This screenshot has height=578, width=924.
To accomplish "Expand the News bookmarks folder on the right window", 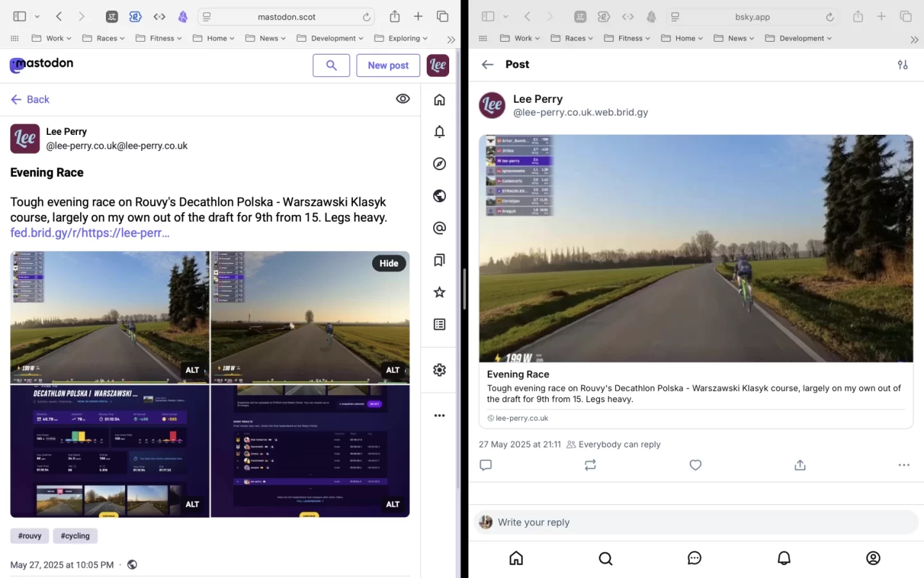I will coord(733,38).
